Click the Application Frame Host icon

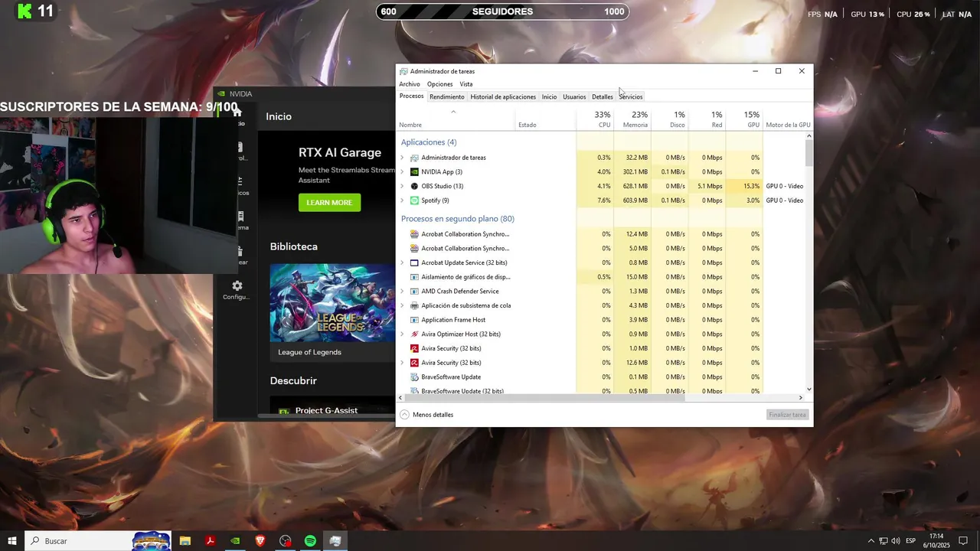pyautogui.click(x=414, y=320)
